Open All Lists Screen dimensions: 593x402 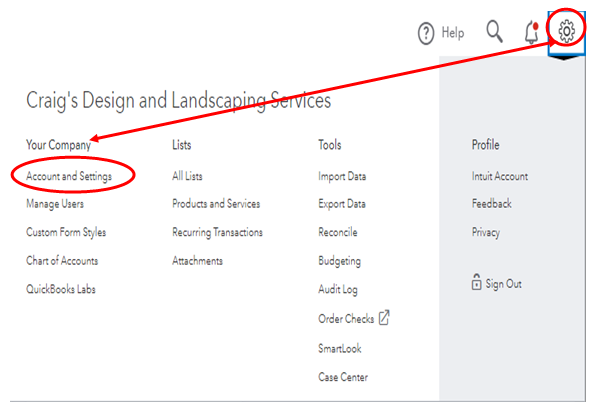point(187,176)
